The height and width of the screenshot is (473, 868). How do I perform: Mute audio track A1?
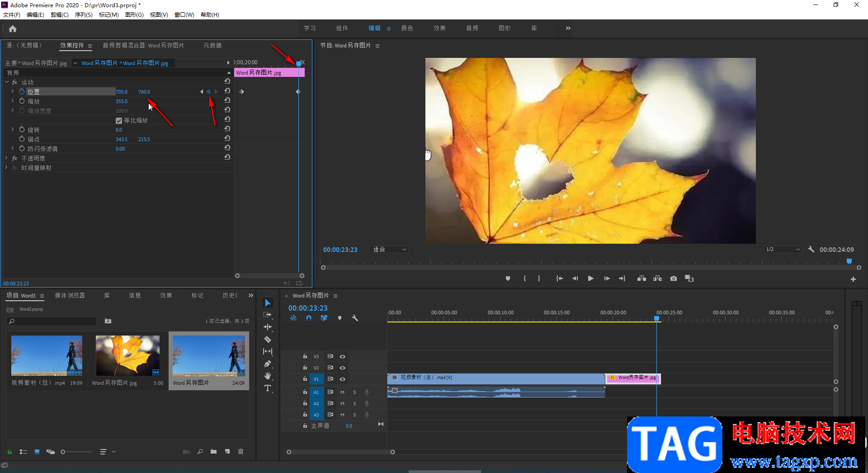pyautogui.click(x=342, y=392)
